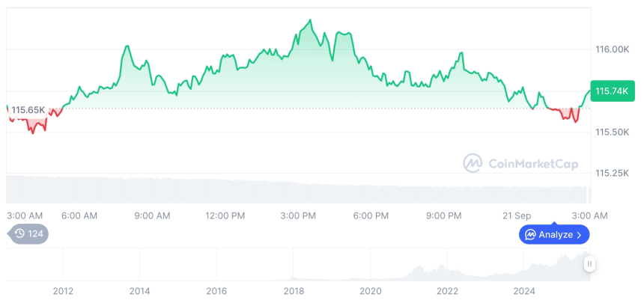This screenshot has height=300, width=644.
Task: Click the history clock icon beside 124
Action: point(20,233)
